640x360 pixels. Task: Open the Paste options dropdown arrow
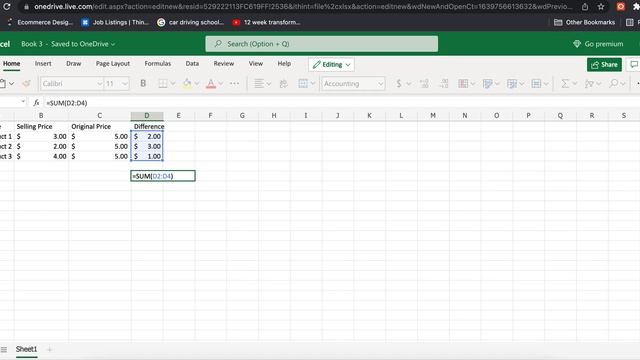pos(11,84)
